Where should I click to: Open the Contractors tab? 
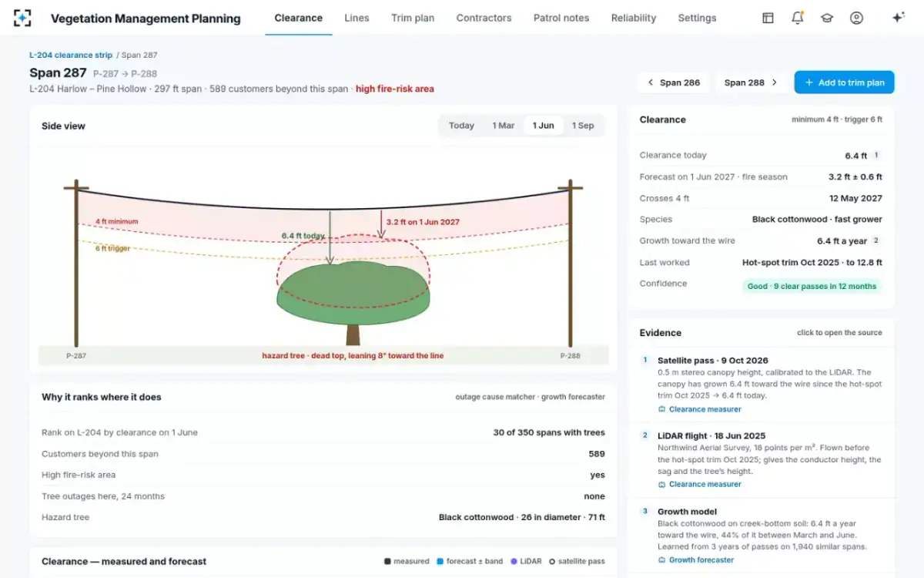tap(484, 18)
